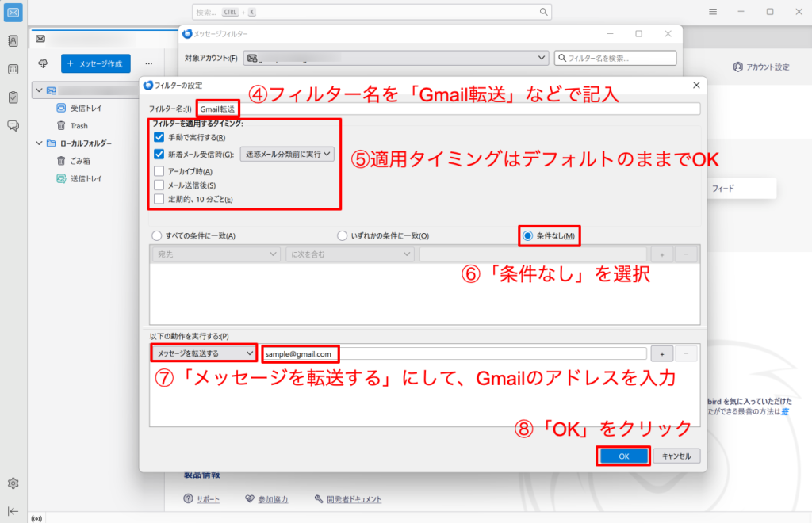Collapse the ローカルフォルダー tree node

click(39, 143)
